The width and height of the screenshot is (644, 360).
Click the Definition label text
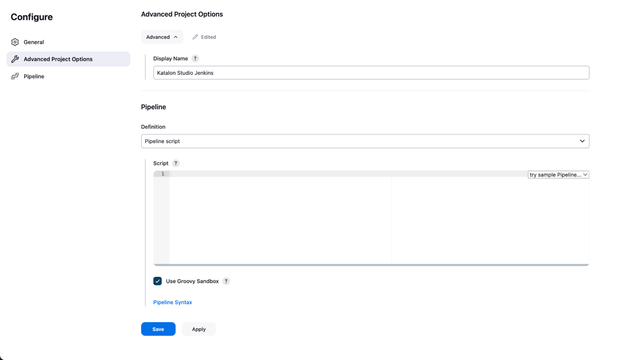point(153,127)
